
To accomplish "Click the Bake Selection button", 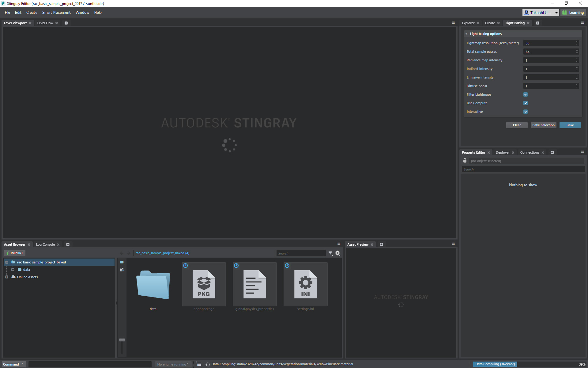I will click(543, 125).
